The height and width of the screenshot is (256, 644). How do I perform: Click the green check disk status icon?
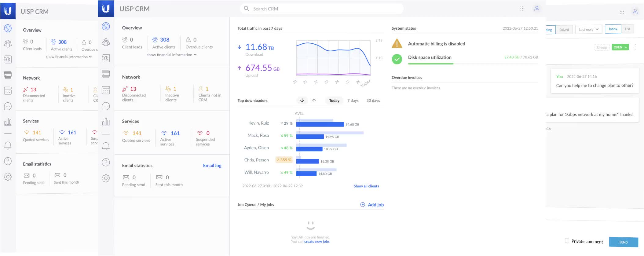(397, 59)
